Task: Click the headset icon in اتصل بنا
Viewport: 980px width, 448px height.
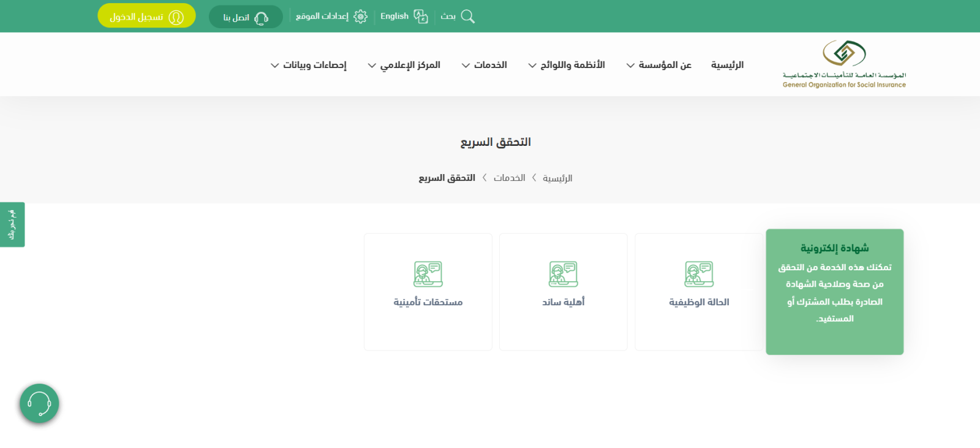Action: coord(262,18)
